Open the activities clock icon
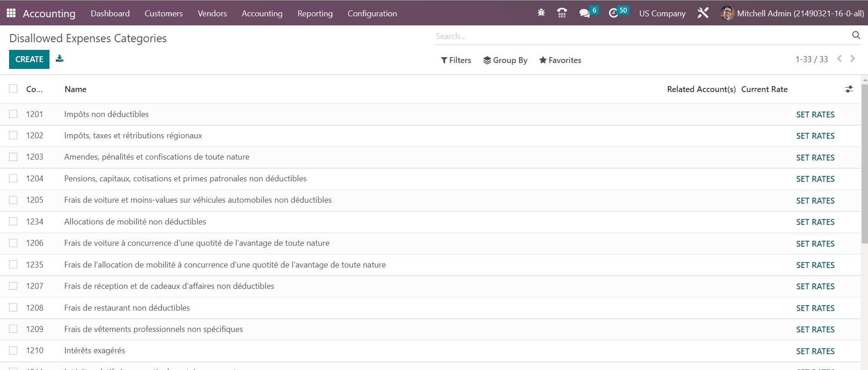The height and width of the screenshot is (370, 868). pyautogui.click(x=613, y=13)
